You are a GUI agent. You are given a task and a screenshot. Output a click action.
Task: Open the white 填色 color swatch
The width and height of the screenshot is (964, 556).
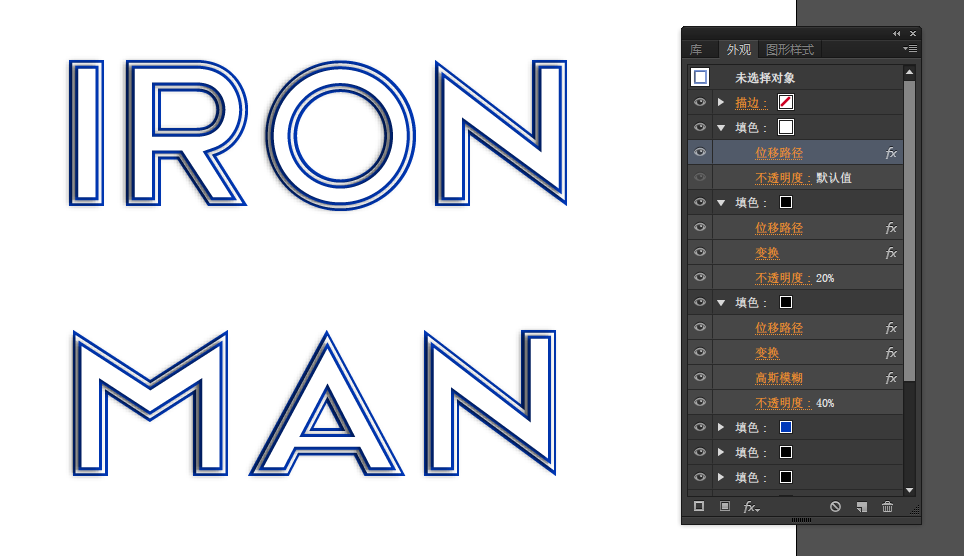coord(786,127)
